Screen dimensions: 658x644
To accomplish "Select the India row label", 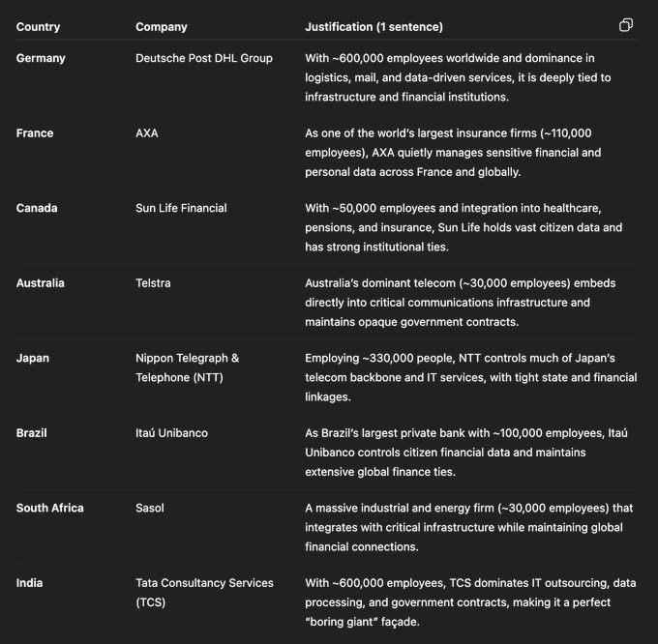I will (29, 583).
